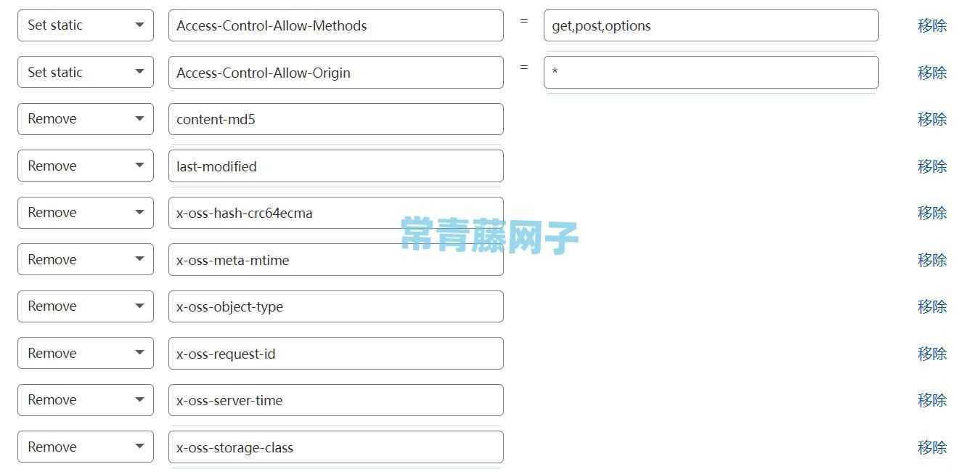Edit the get,post,options value field
The height and width of the screenshot is (472, 980).
pos(711,25)
